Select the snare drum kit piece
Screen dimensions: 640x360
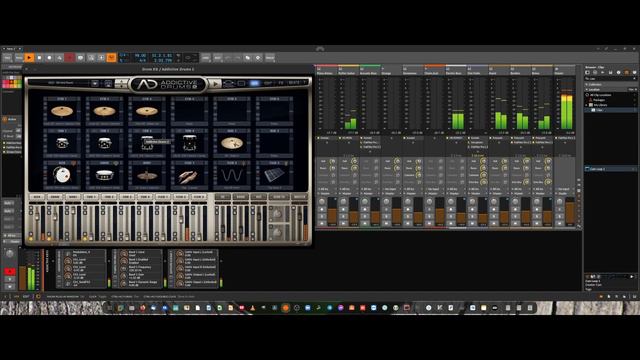click(104, 176)
